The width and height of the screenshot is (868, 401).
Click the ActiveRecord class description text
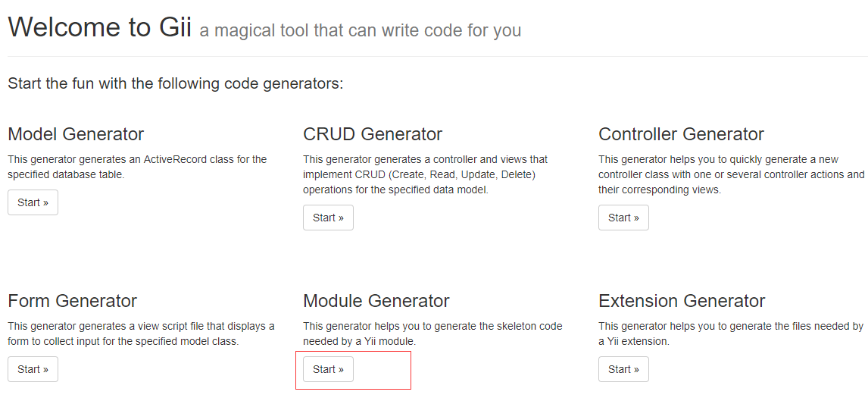[137, 167]
